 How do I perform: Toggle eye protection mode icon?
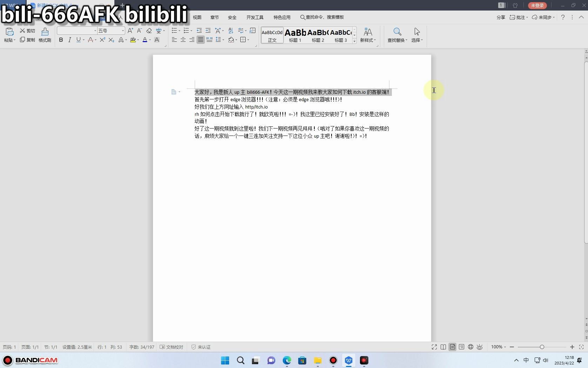coord(480,347)
